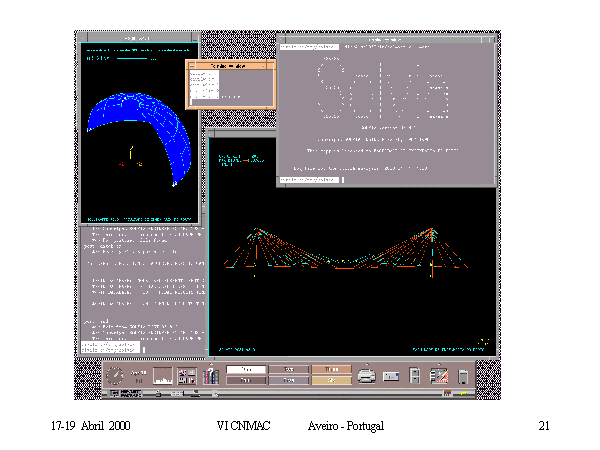Viewport: 600px width, 450px height.
Task: Click the shell graphics window title bar
Action: (139, 38)
